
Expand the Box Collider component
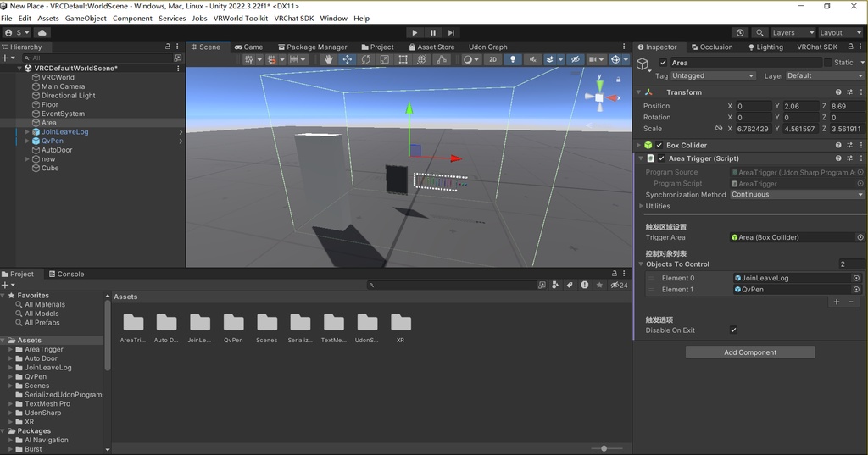click(x=639, y=145)
